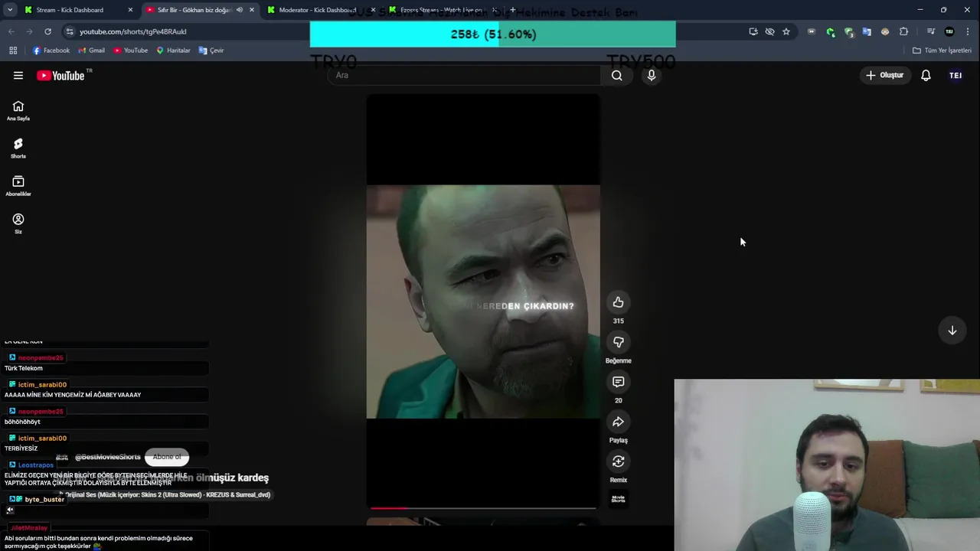This screenshot has width=980, height=551.
Task: Go back in browser history
Action: (x=11, y=31)
